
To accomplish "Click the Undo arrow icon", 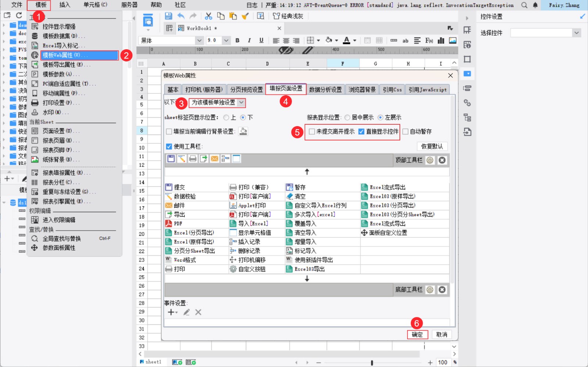I will 181,16.
